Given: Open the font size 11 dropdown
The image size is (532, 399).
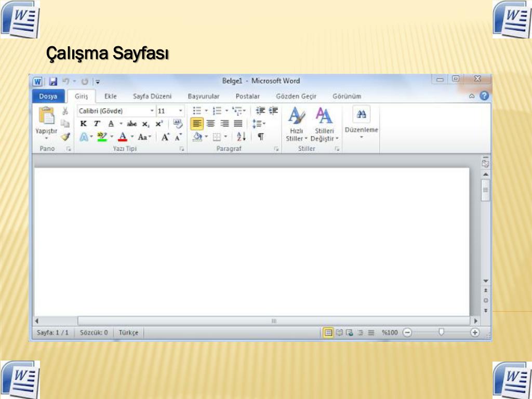Looking at the screenshot, I should (x=180, y=111).
